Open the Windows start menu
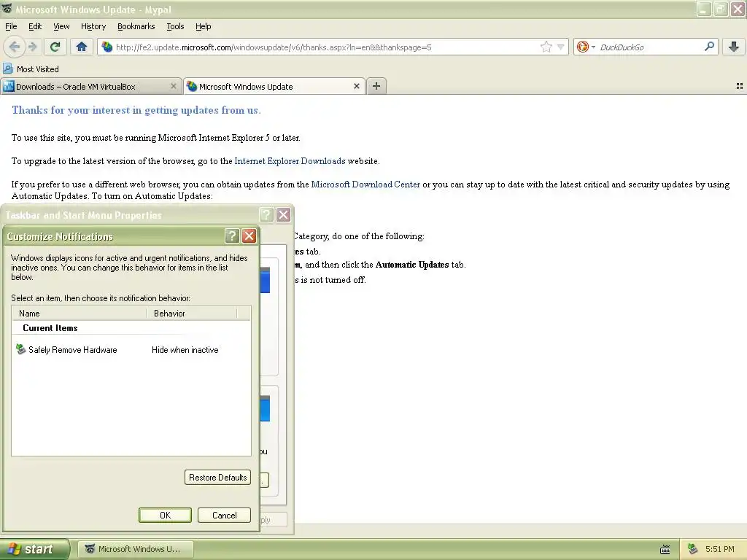Screen dimensions: 747x560 click(x=34, y=549)
